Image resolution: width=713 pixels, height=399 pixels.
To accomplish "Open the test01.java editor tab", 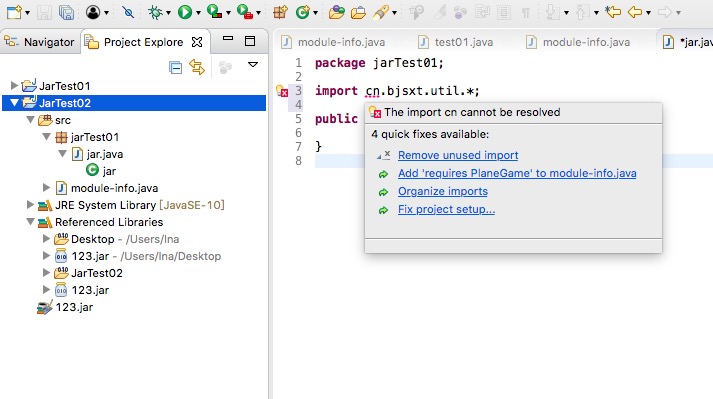I will tap(456, 42).
